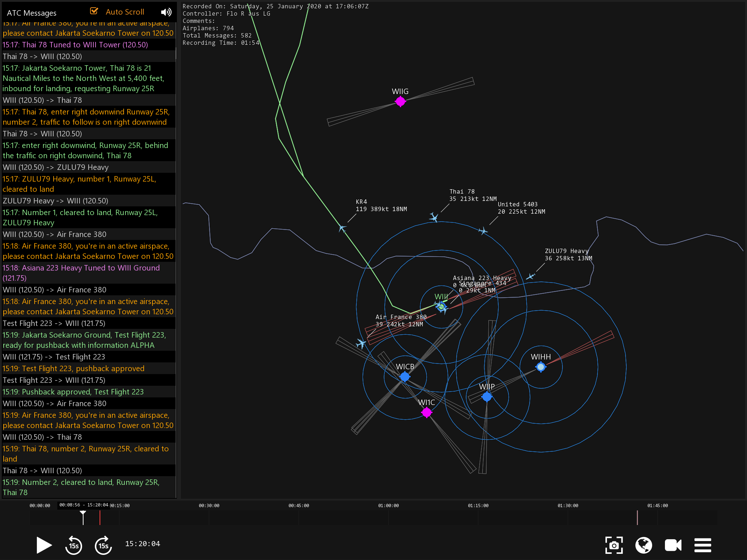Rewind 15 seconds

tap(74, 545)
